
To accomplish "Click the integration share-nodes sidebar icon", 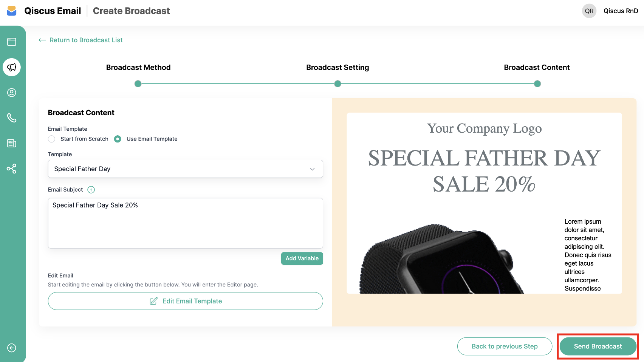I will [12, 169].
